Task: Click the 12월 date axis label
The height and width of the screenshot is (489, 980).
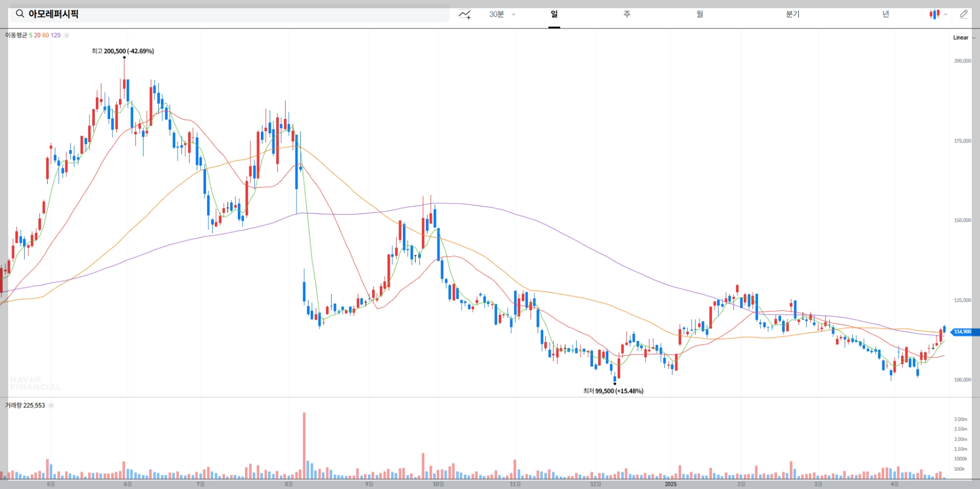Action: [596, 484]
